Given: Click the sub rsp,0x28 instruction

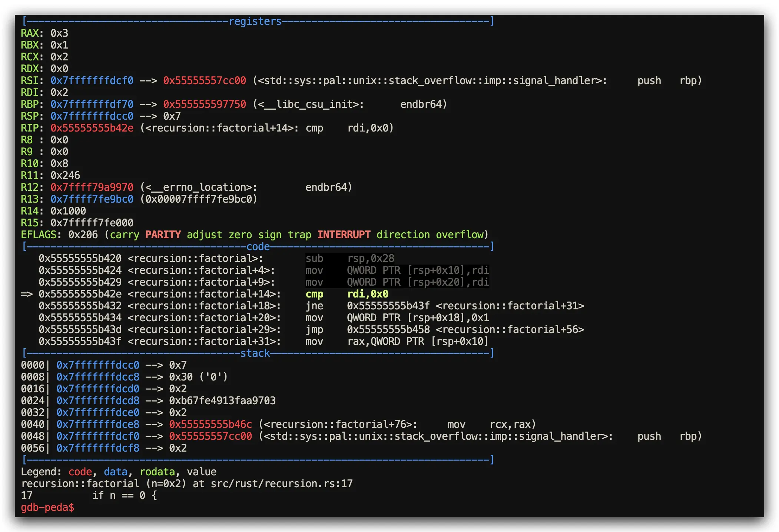Looking at the screenshot, I should click(x=350, y=259).
